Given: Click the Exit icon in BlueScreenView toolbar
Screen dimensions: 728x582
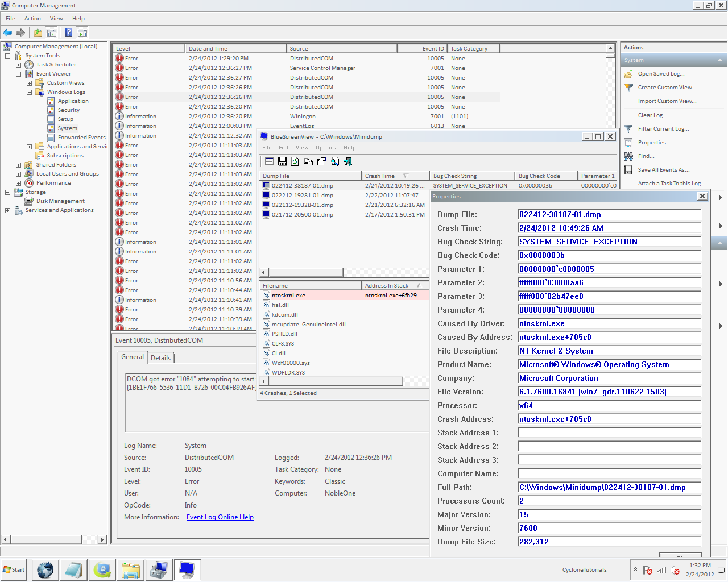Looking at the screenshot, I should pyautogui.click(x=348, y=161).
